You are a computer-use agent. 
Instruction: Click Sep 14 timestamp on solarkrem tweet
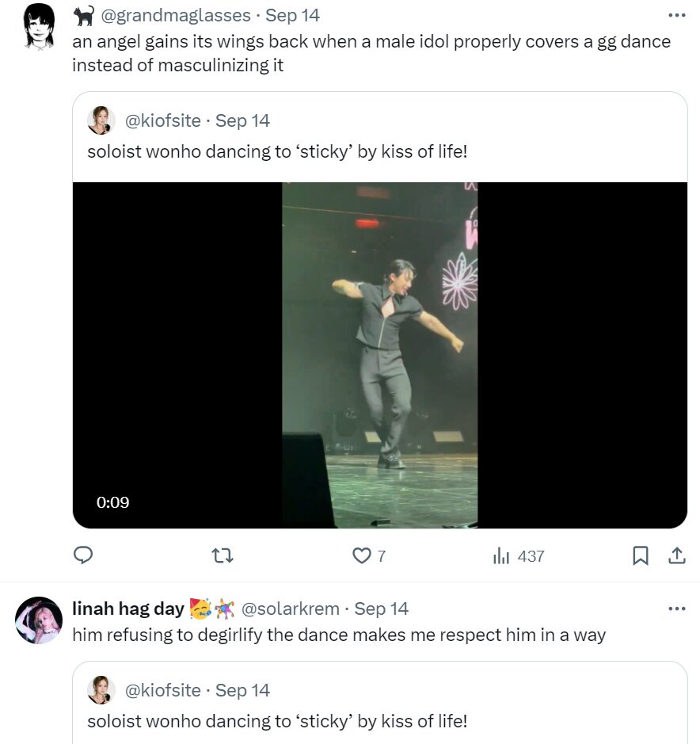tap(382, 609)
